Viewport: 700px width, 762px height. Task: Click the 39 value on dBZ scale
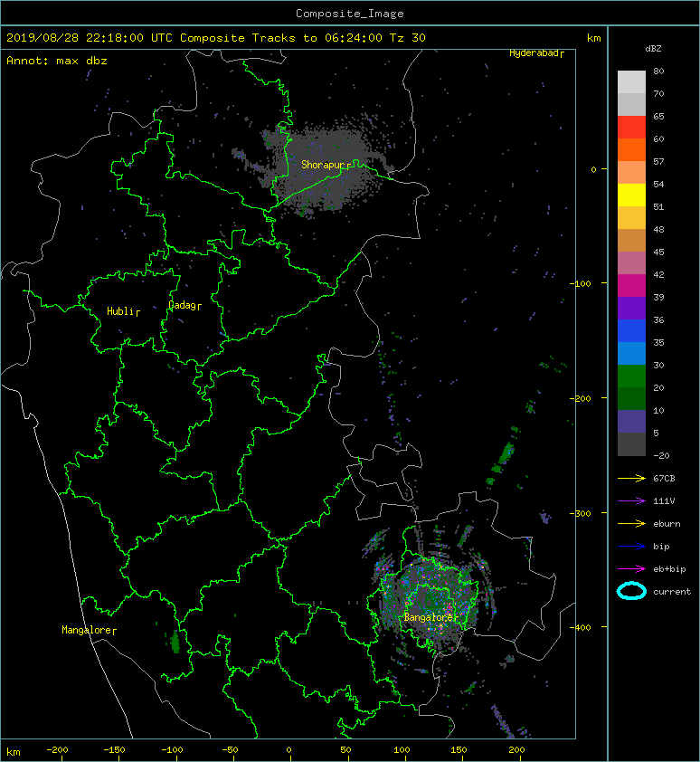658,297
